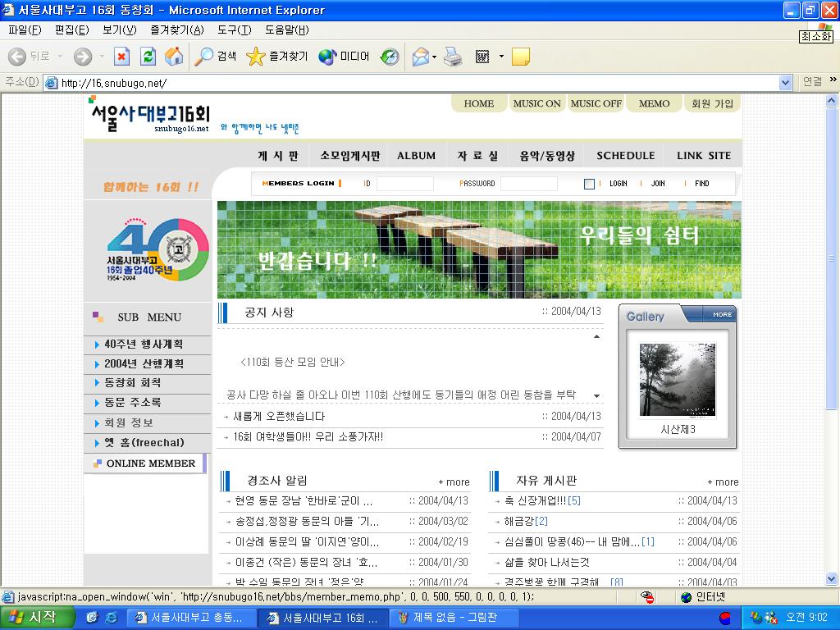Open the 파일(F) menu
840x630 pixels.
(x=25, y=30)
